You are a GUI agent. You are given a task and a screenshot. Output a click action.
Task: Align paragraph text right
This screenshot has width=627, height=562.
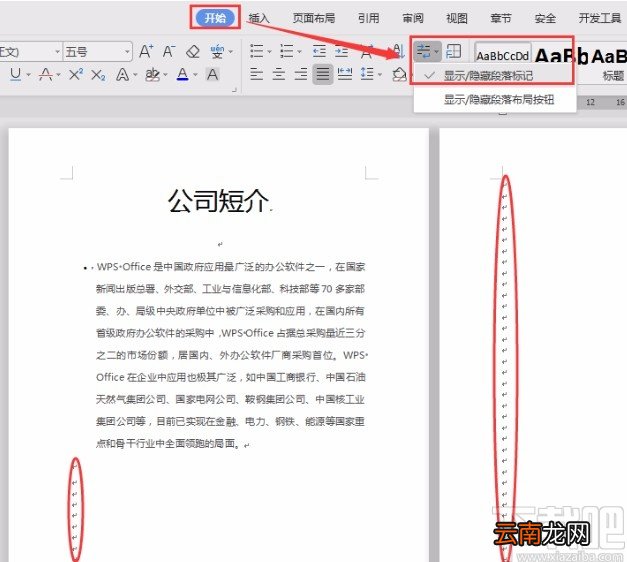301,74
